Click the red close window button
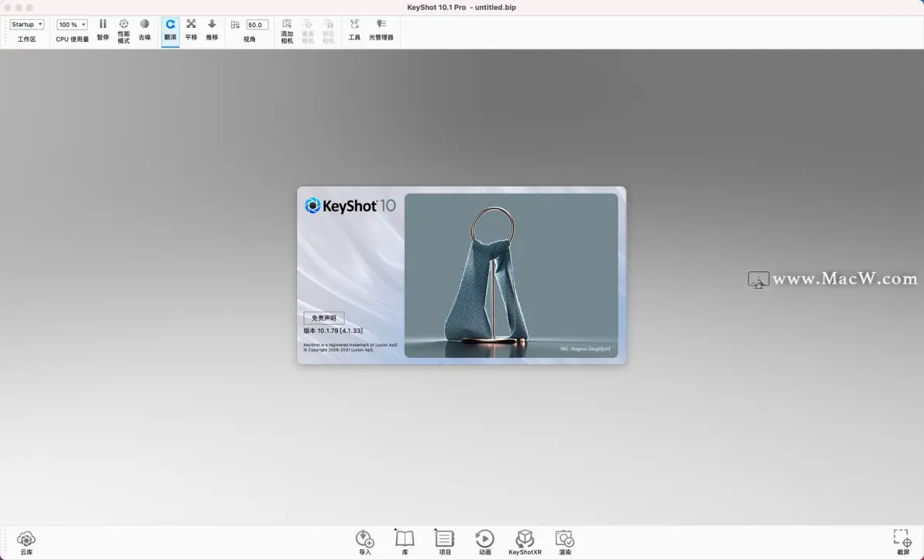Viewport: 924px width, 560px height. point(8,8)
